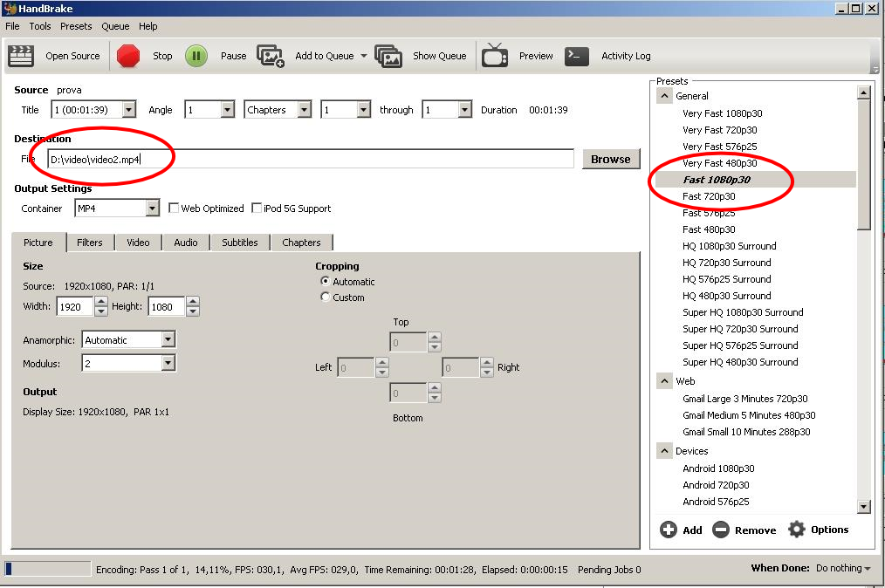Open the Chapters range type dropdown
885x588 pixels.
[x=305, y=109]
